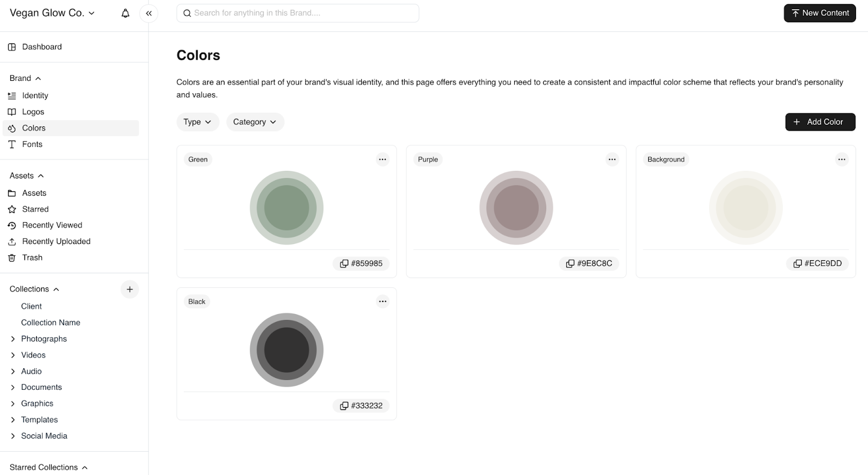Open the Type filter dropdown

pos(197,122)
